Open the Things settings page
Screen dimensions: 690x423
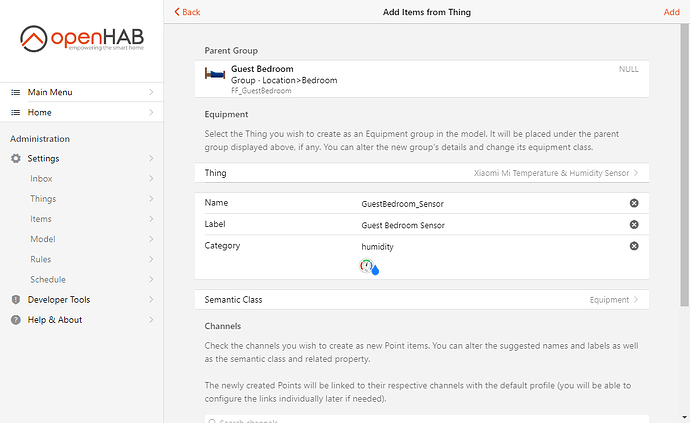coord(43,199)
